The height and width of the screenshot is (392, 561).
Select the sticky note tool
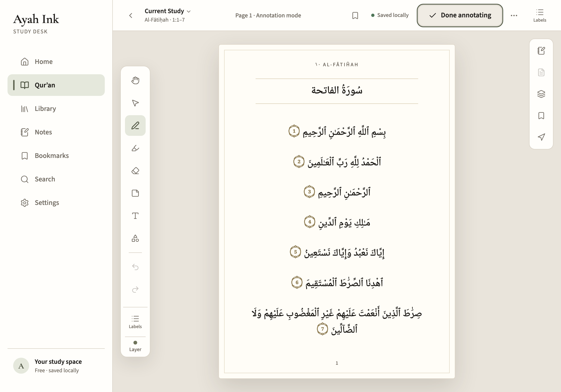pyautogui.click(x=135, y=193)
